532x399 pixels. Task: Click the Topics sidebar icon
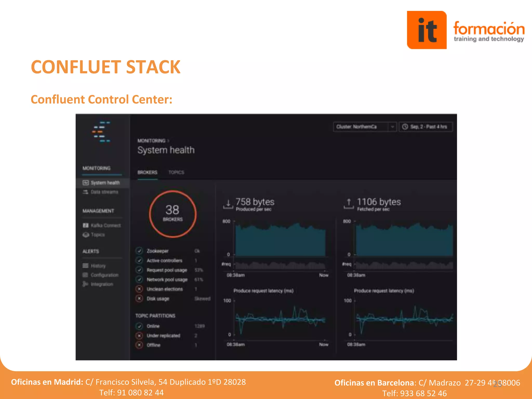[86, 235]
